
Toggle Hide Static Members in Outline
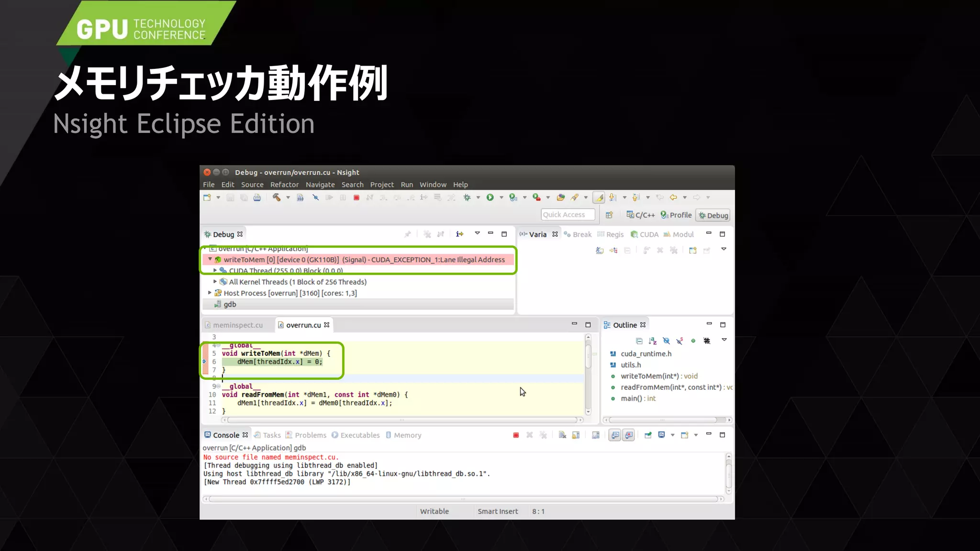click(x=679, y=341)
